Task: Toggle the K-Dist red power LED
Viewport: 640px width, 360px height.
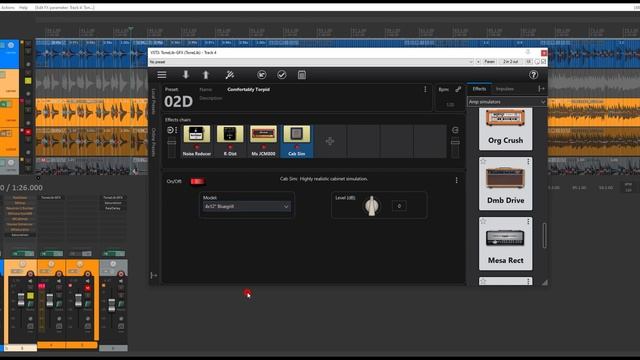Action: pyautogui.click(x=230, y=147)
